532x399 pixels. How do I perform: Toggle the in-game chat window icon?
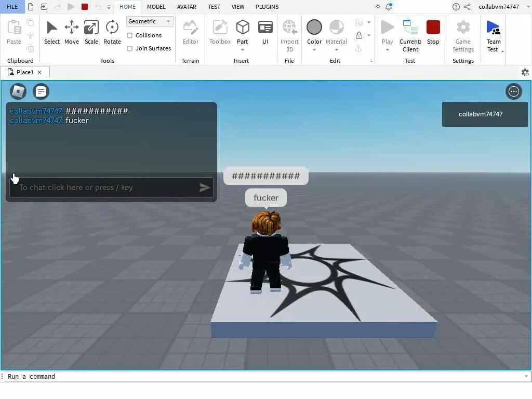[41, 91]
